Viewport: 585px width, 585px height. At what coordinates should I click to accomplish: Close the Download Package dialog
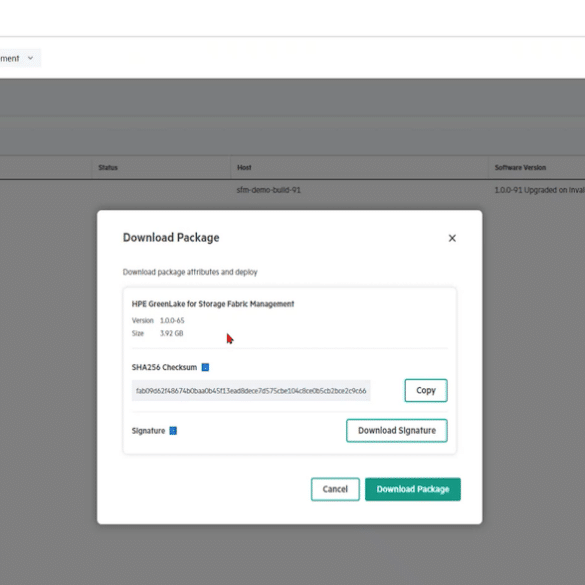click(452, 238)
